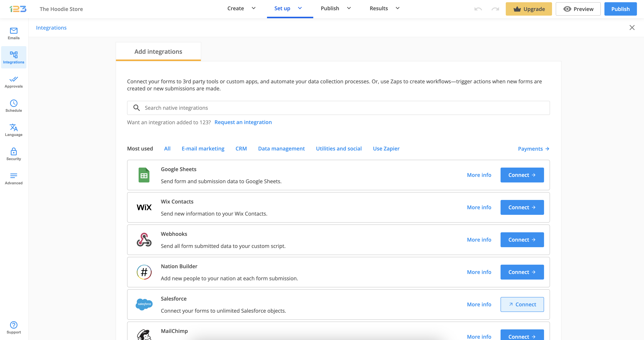Expand the Results dropdown menu

click(x=384, y=8)
